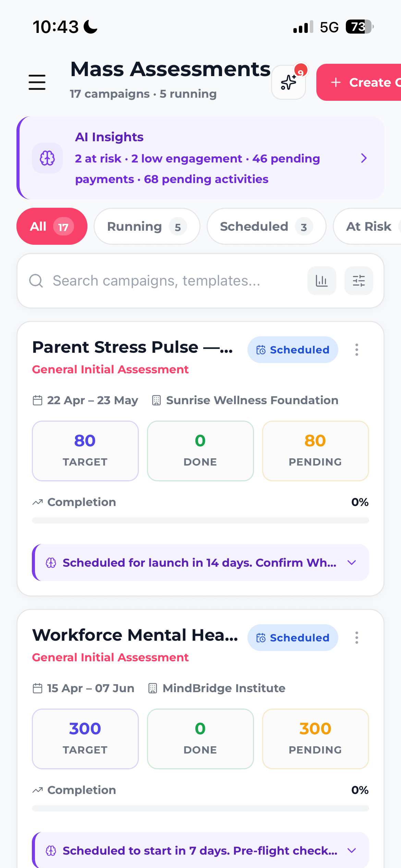Show the At Risk campaigns tab

(368, 226)
